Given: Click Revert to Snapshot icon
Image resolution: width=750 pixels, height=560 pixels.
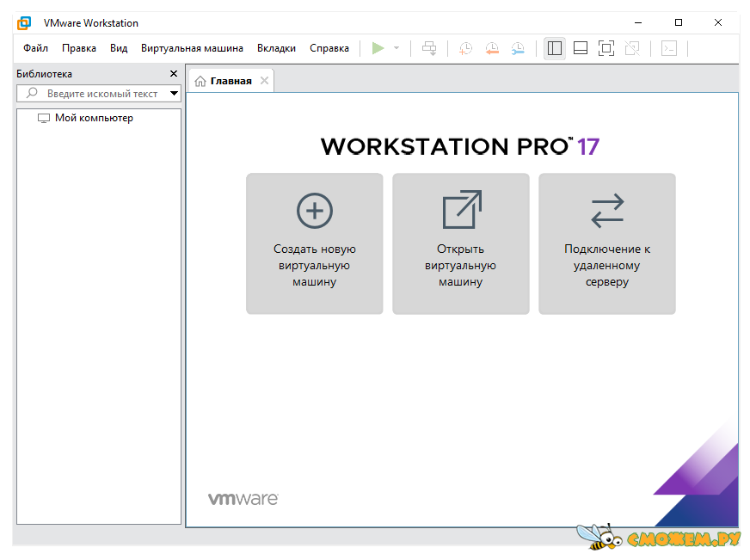Looking at the screenshot, I should tap(492, 48).
